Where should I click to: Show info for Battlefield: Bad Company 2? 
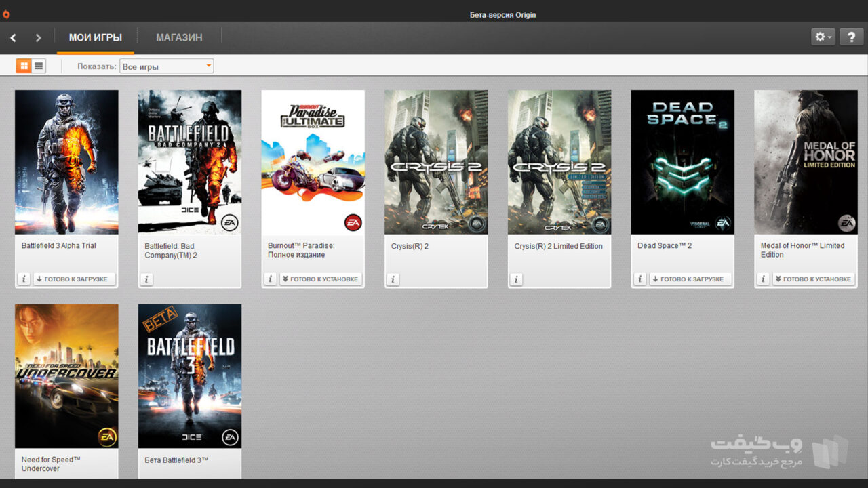coord(146,279)
